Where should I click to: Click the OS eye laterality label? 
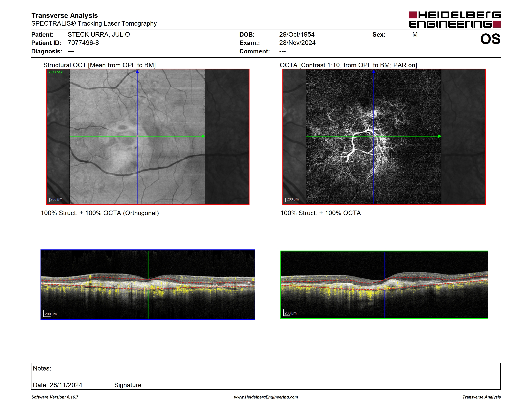490,39
